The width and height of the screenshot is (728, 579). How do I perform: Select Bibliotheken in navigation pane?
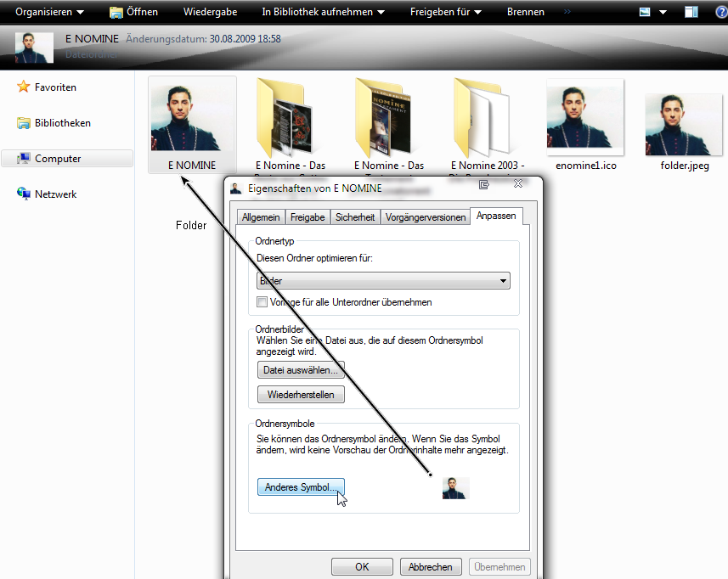pos(63,123)
